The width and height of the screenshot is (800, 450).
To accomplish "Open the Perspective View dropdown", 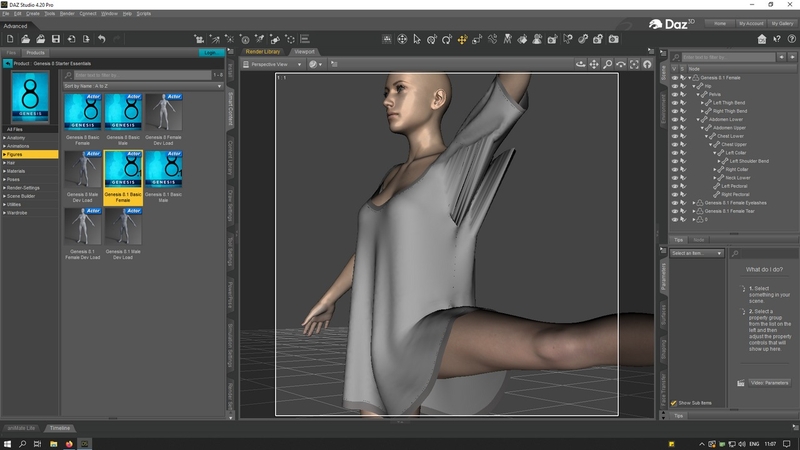I will [x=272, y=64].
